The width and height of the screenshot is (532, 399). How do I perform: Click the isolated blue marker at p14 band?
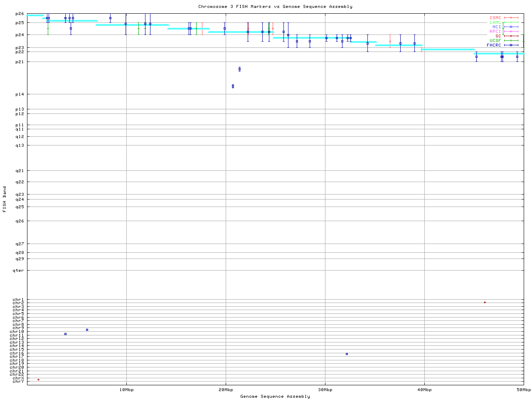coord(233,86)
